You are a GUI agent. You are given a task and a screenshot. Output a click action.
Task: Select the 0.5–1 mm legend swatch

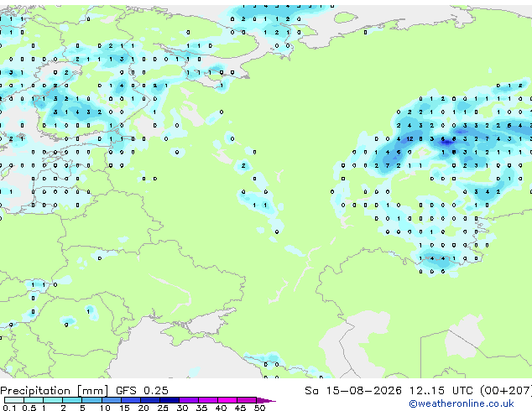click(x=34, y=400)
